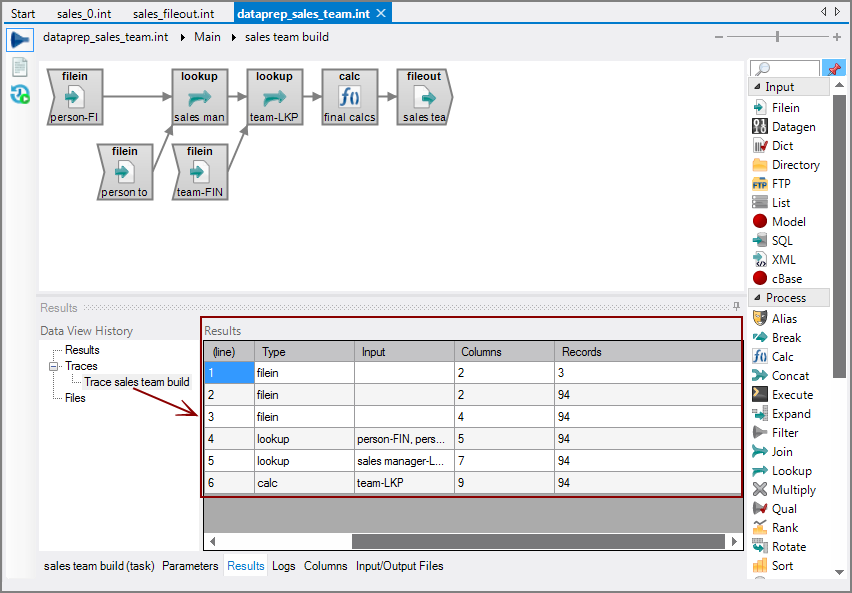Click the blue visual flow view icon
Image resolution: width=852 pixels, height=593 pixels.
click(19, 40)
